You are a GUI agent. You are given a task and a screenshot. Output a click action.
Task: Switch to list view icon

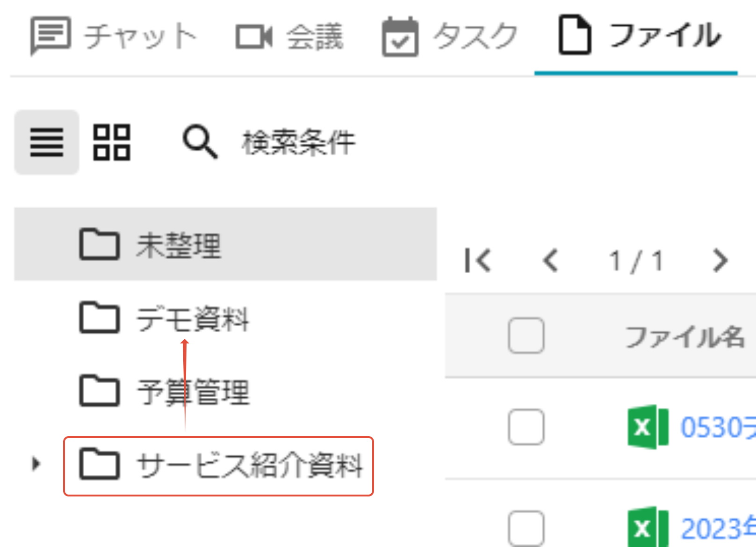tap(47, 142)
